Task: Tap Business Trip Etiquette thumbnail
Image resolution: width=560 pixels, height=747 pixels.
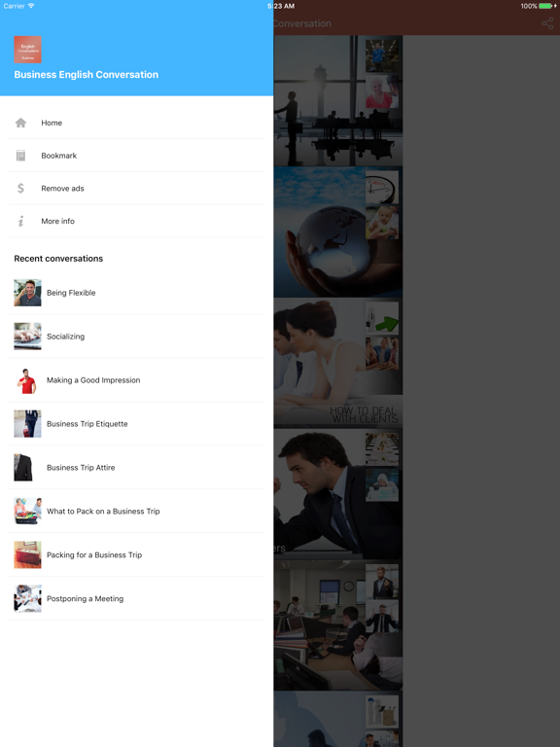Action: point(27,423)
